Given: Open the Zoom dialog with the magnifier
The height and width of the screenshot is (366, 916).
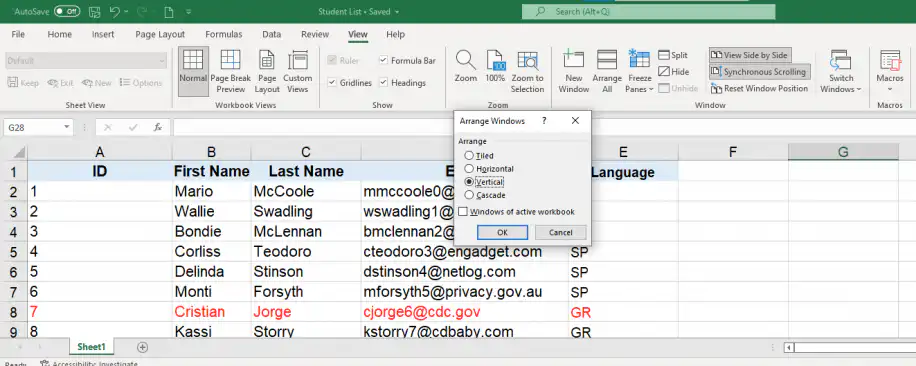Looking at the screenshot, I should (466, 66).
